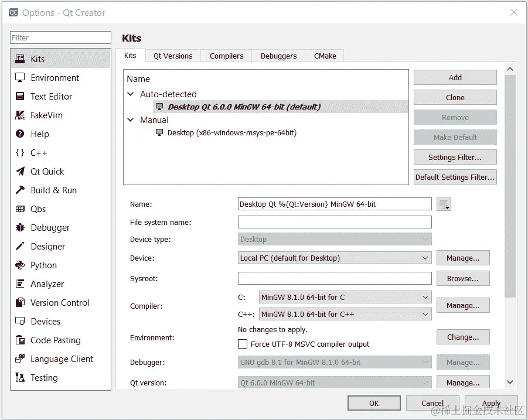Click Manage... next to Debugger

point(463,363)
